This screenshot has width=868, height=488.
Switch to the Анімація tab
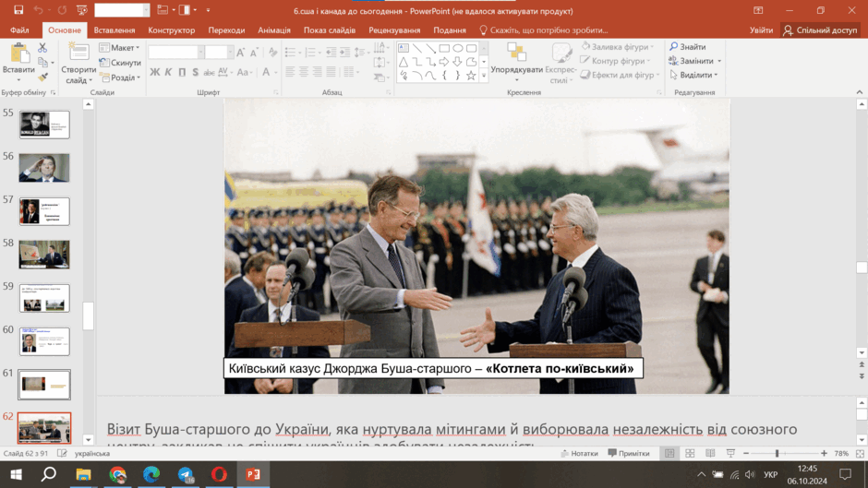click(274, 30)
